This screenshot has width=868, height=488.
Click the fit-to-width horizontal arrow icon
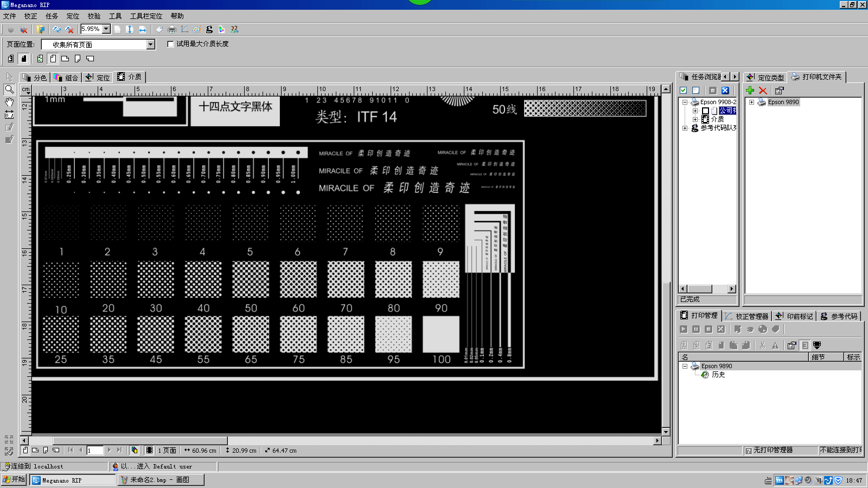pos(142,29)
